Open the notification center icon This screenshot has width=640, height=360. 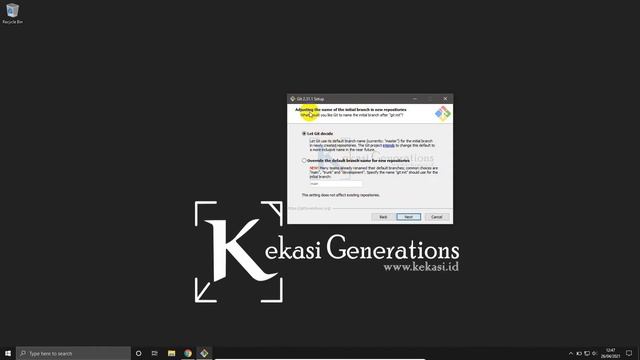click(629, 353)
